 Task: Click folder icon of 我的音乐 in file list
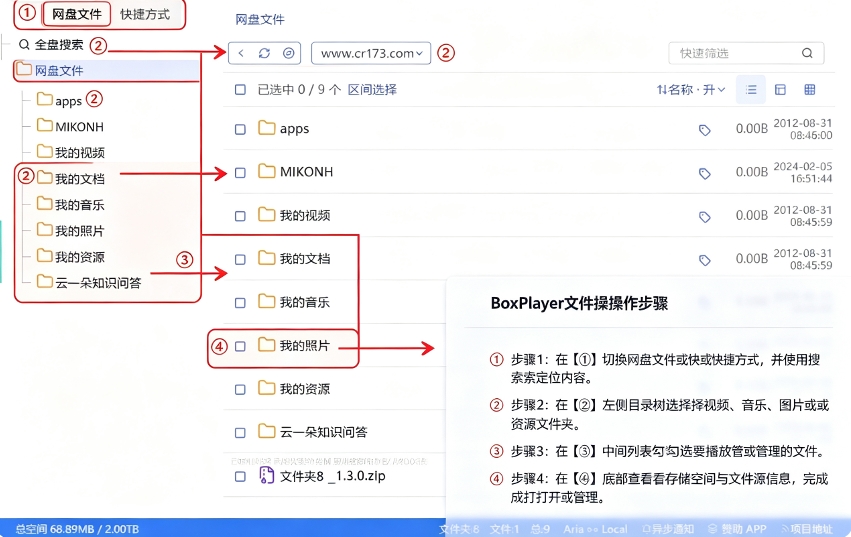pos(266,301)
